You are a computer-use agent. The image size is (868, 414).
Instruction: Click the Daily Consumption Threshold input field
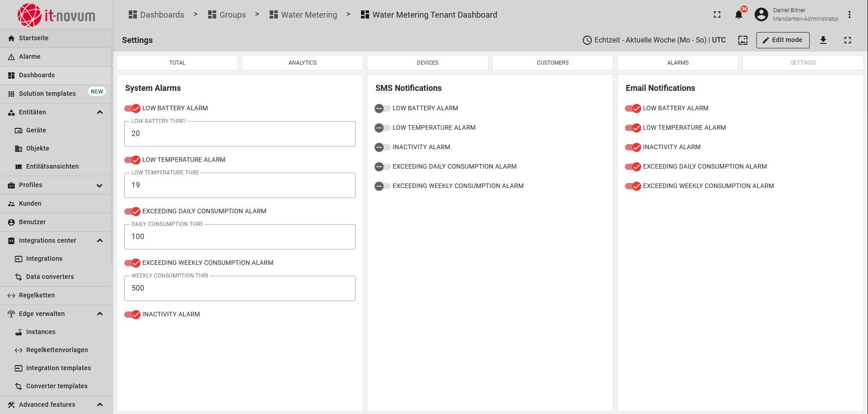239,237
